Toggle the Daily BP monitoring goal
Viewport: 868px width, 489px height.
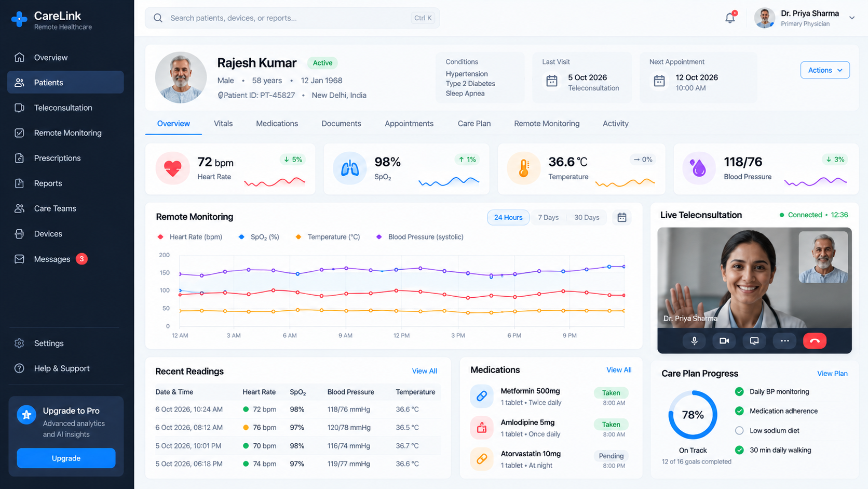739,392
